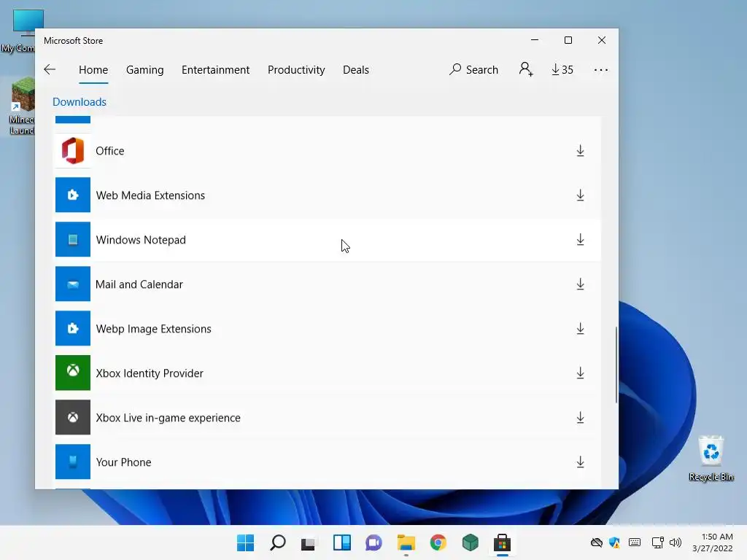
Task: Select the Mail and Calendar entry text
Action: point(139,284)
